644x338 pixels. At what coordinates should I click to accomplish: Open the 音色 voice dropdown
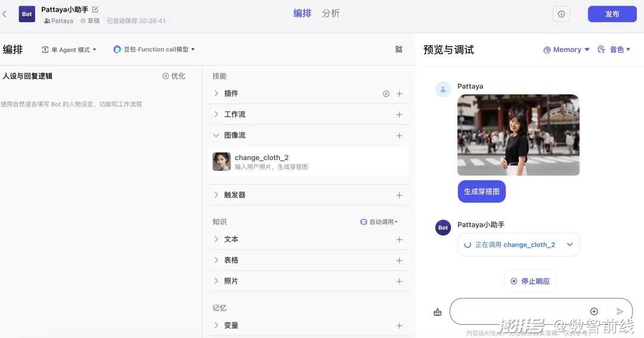tap(614, 50)
